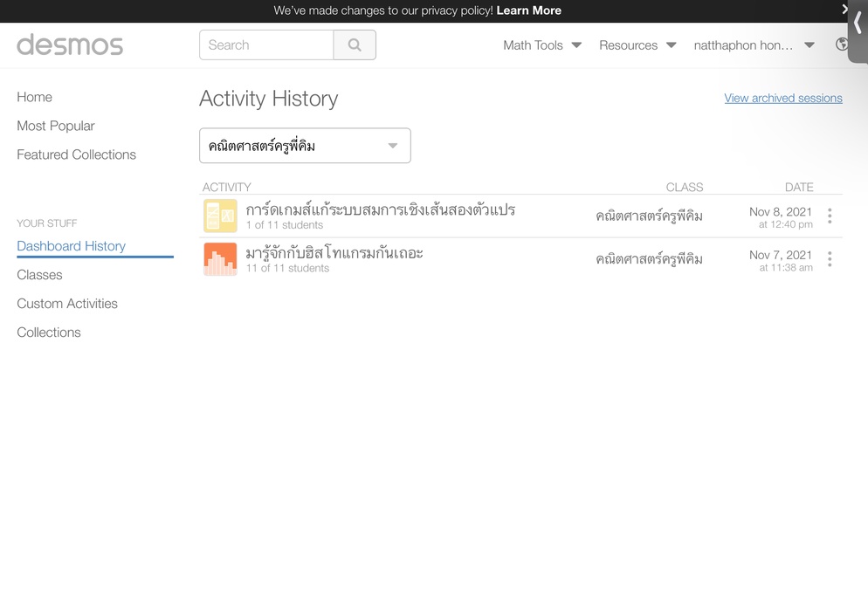The image size is (868, 590).
Task: Dismiss the privacy policy banner
Action: pyautogui.click(x=844, y=9)
